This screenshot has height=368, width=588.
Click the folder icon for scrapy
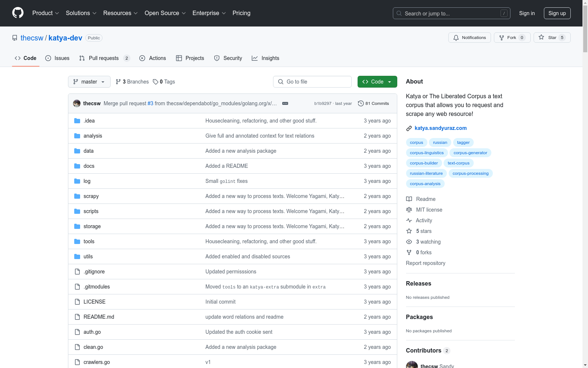77,196
